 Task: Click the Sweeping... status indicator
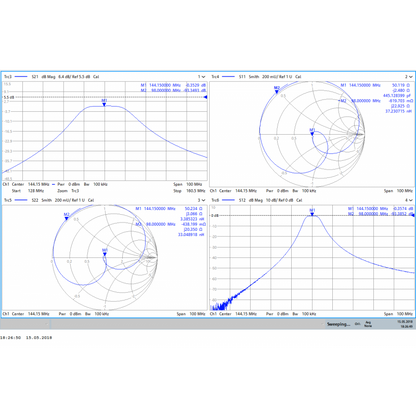click(x=338, y=324)
